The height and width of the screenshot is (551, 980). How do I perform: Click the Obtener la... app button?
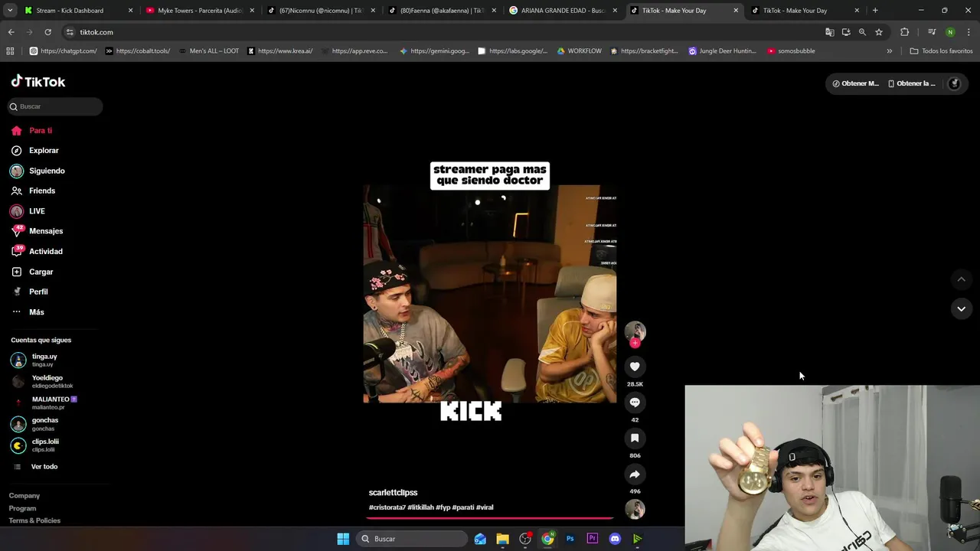click(911, 83)
